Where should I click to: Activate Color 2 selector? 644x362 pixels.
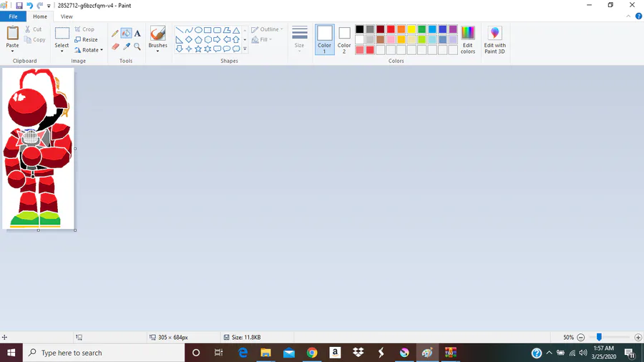tap(344, 39)
